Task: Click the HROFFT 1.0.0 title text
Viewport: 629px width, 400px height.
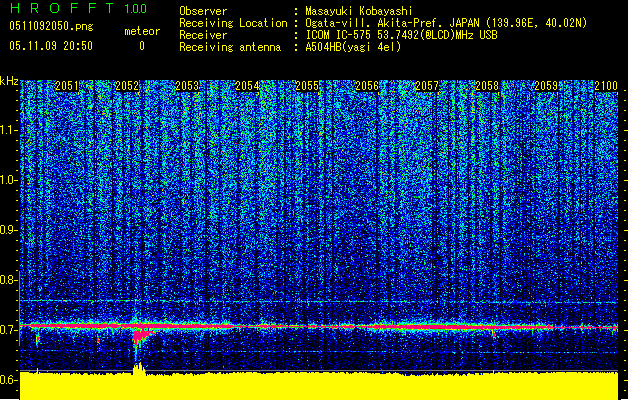Action: 79,8
